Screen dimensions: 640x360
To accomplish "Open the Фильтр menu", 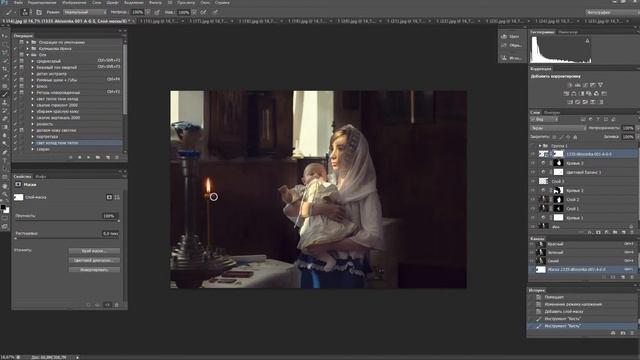I will click(156, 2).
